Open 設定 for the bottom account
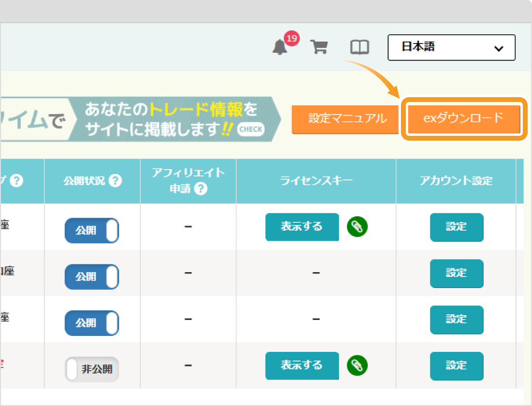The width and height of the screenshot is (532, 406). click(x=457, y=366)
